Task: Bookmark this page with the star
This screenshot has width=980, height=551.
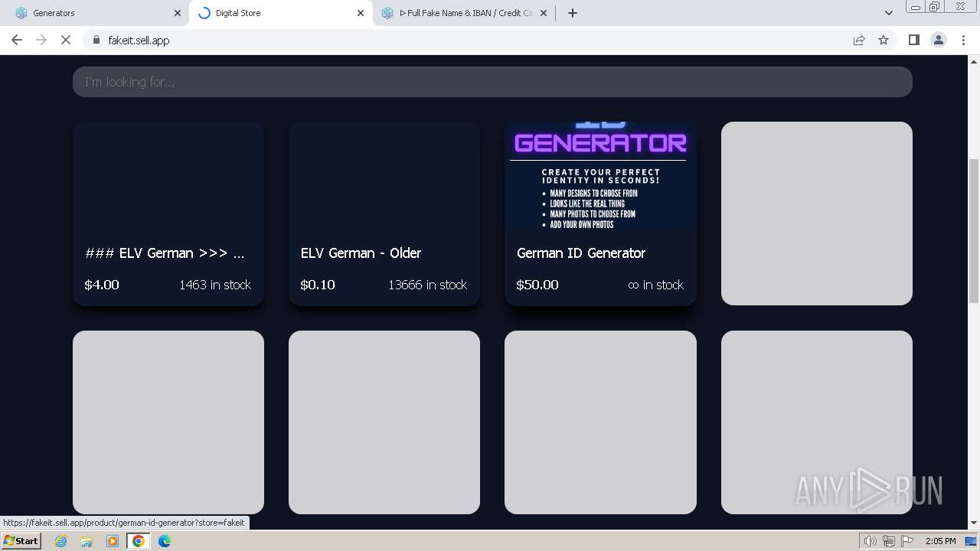Action: tap(884, 40)
